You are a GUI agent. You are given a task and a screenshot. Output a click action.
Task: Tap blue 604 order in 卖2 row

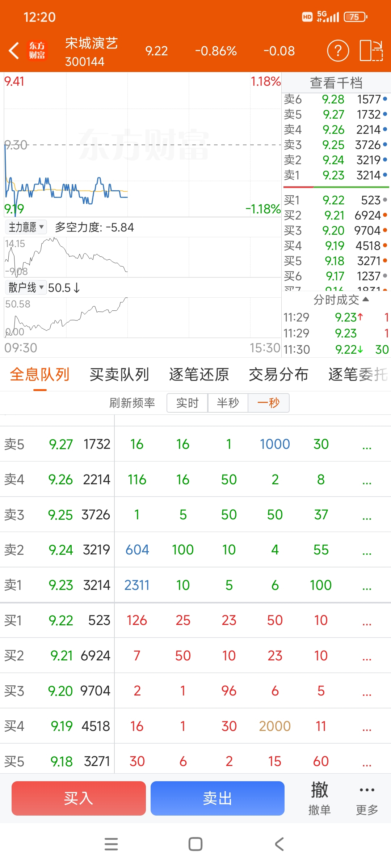[x=137, y=550]
